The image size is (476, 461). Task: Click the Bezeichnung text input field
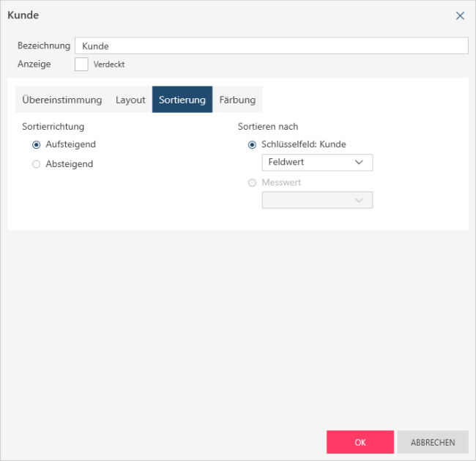[x=271, y=46]
